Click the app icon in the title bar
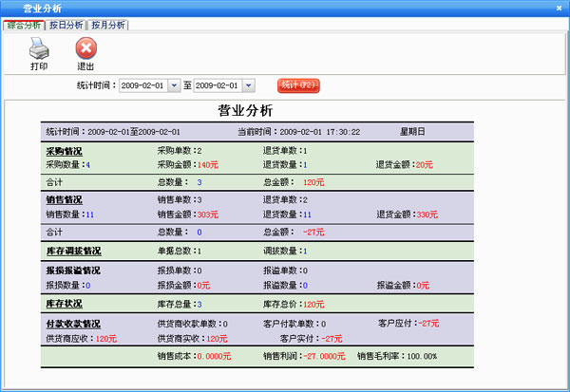This screenshot has height=392, width=570. tap(9, 8)
